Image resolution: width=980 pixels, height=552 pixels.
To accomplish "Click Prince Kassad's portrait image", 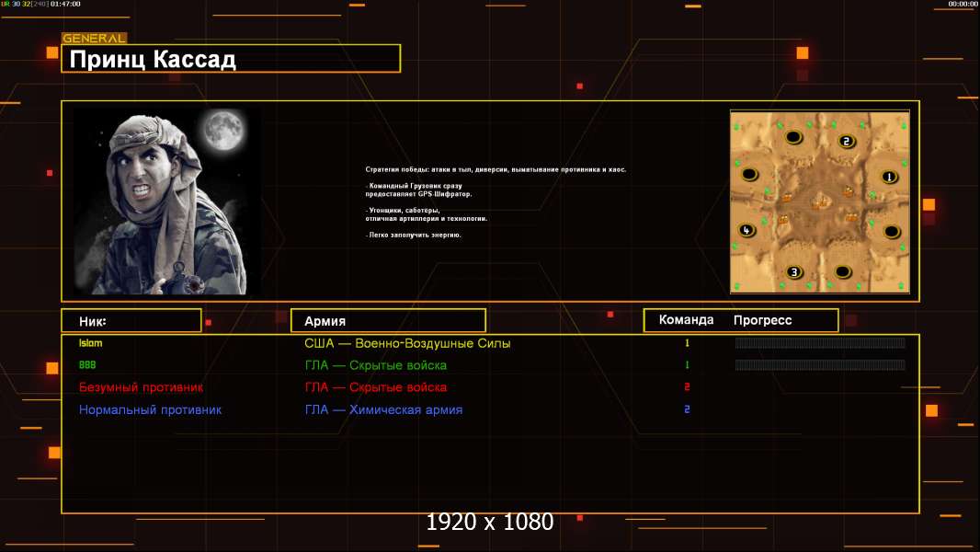I will pos(165,201).
